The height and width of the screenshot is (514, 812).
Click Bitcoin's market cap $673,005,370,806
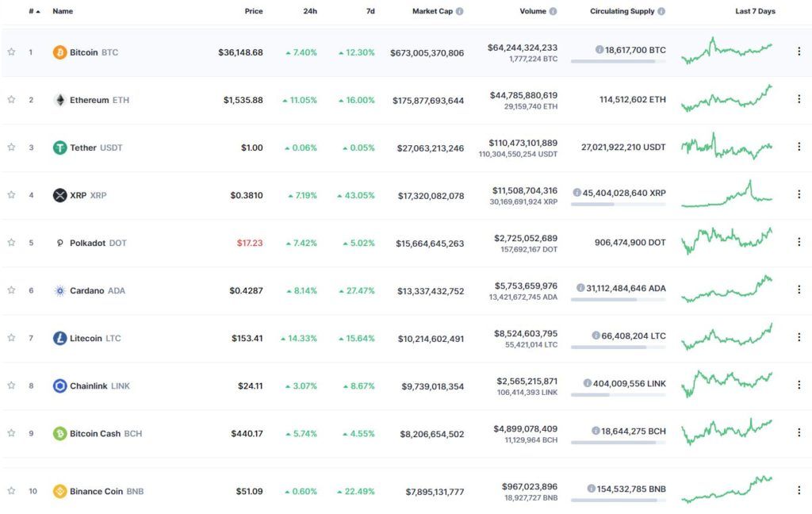click(427, 53)
